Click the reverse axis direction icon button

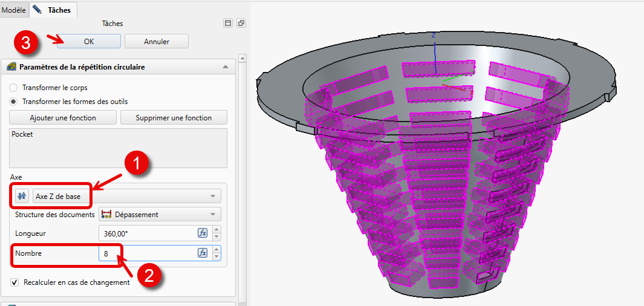(x=22, y=196)
